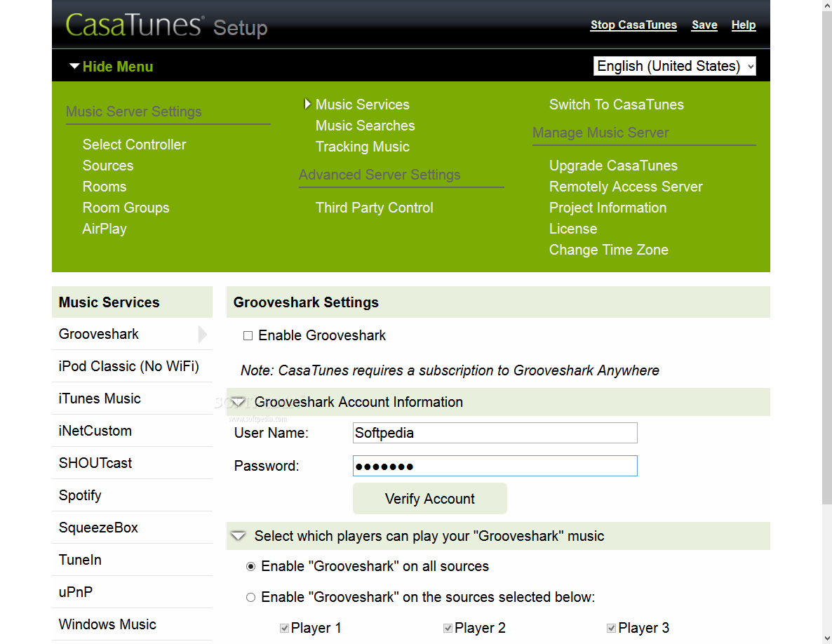Open Grooveshark service settings
Viewport: 832px width, 644px height.
point(132,334)
